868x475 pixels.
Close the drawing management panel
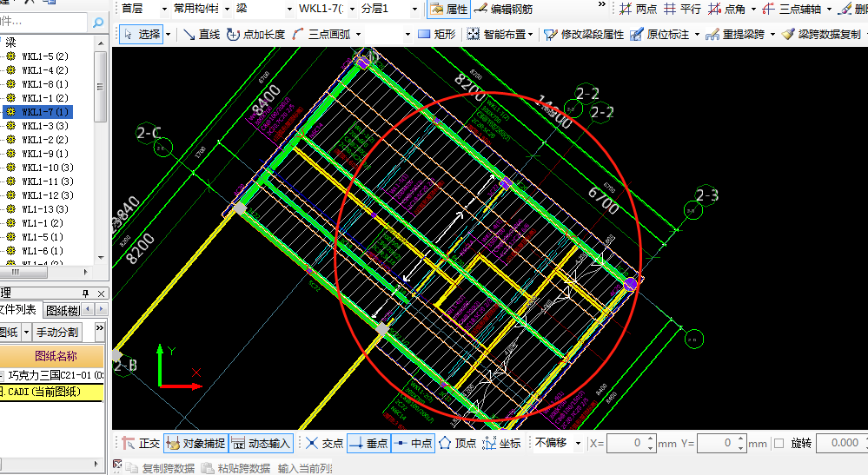coord(102,294)
